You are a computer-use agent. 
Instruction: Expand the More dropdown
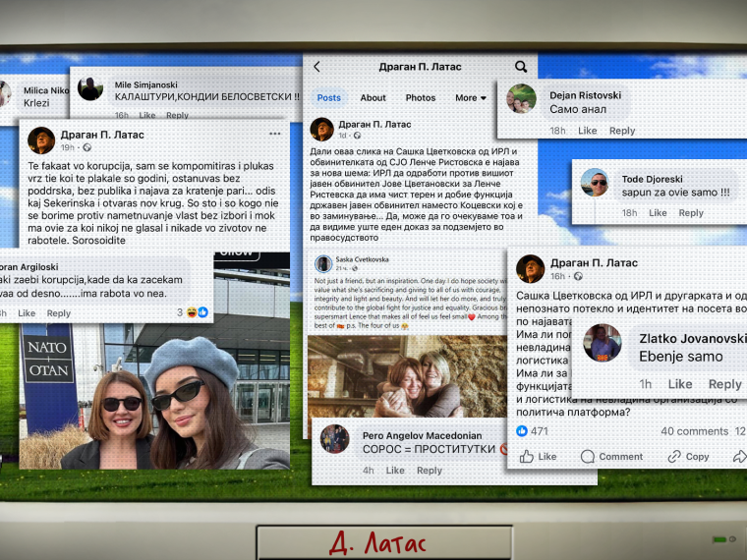pos(471,97)
